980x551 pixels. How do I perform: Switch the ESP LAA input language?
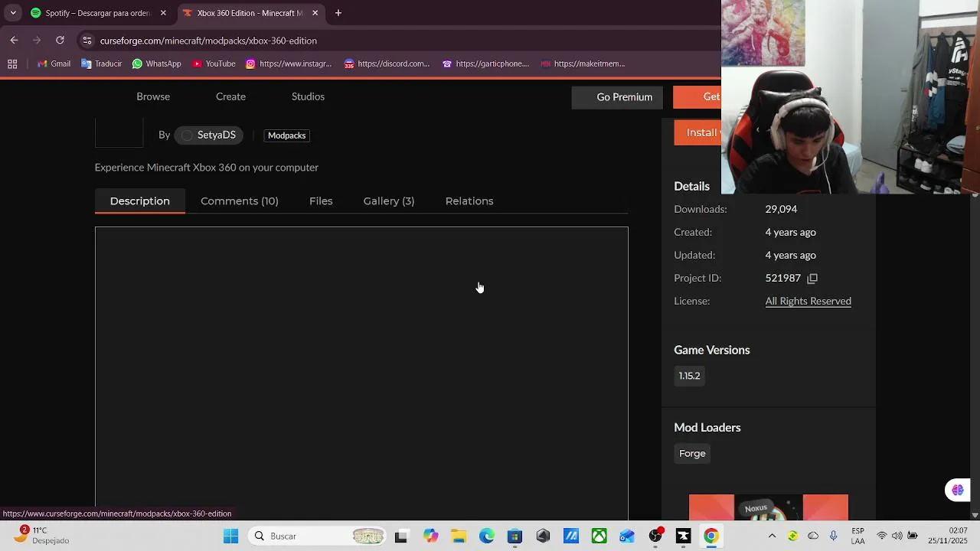pyautogui.click(x=858, y=536)
